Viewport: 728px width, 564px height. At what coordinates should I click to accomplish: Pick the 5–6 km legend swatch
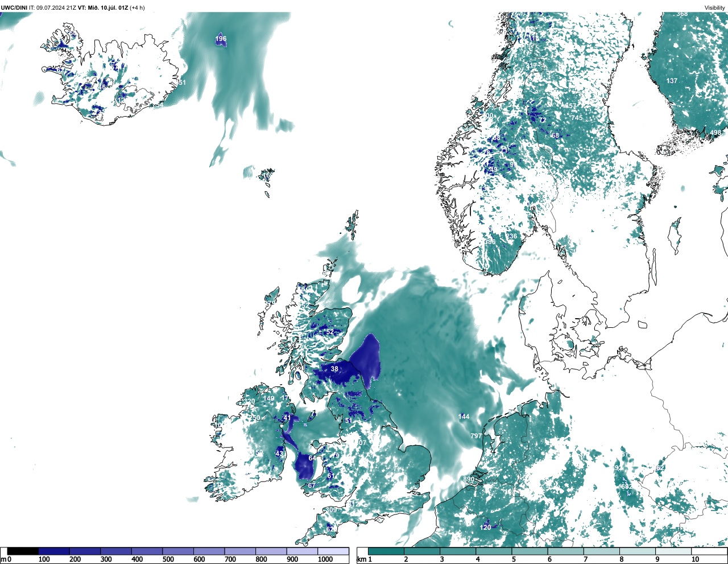tap(530, 551)
